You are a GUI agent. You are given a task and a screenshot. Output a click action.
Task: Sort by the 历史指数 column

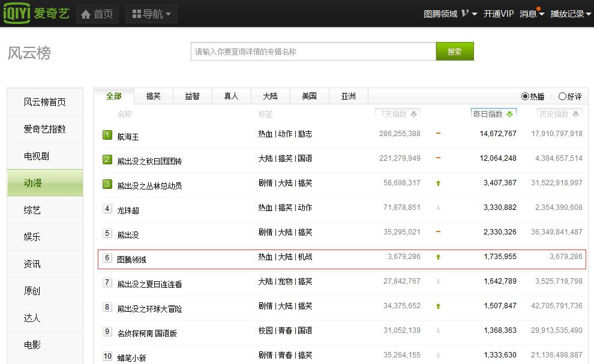[557, 113]
